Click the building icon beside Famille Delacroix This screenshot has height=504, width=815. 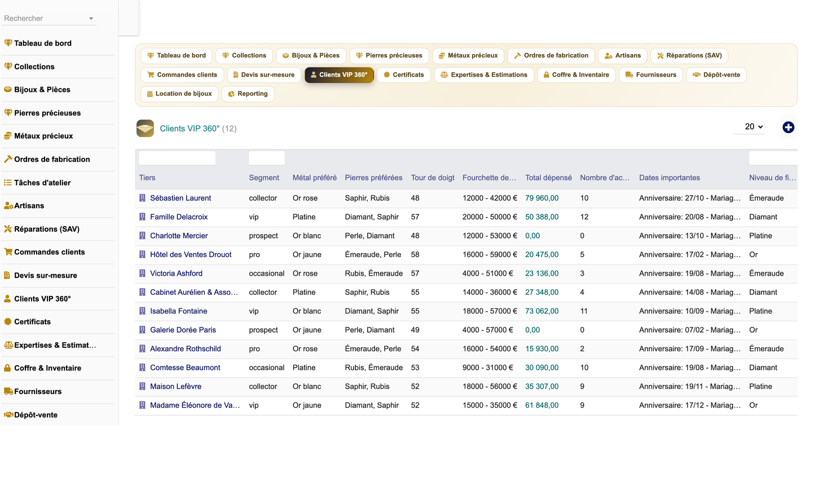[x=143, y=216]
